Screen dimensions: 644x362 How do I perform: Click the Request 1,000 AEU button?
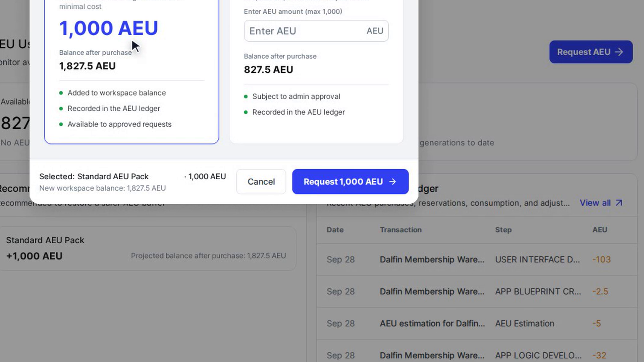pyautogui.click(x=350, y=181)
